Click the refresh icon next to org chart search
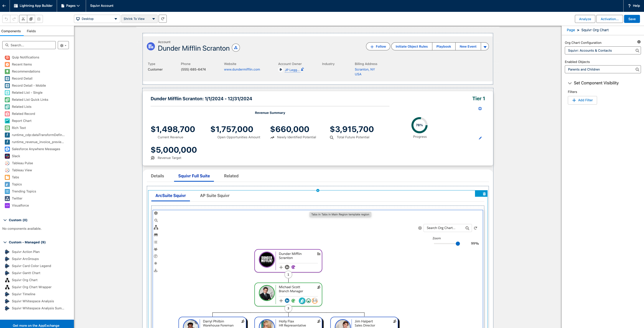644x328 pixels. click(475, 228)
